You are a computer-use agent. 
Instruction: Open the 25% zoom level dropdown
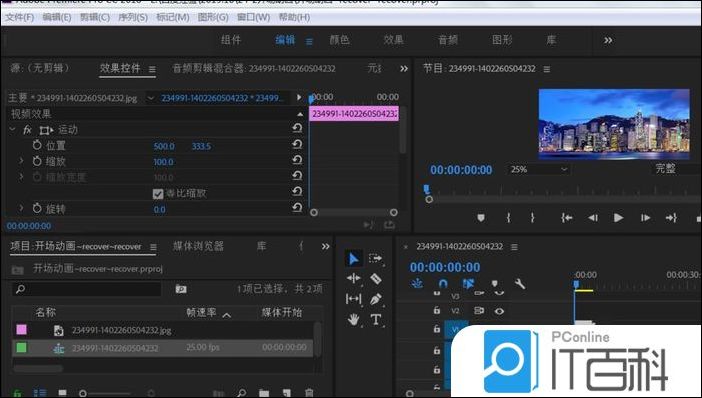coord(539,169)
